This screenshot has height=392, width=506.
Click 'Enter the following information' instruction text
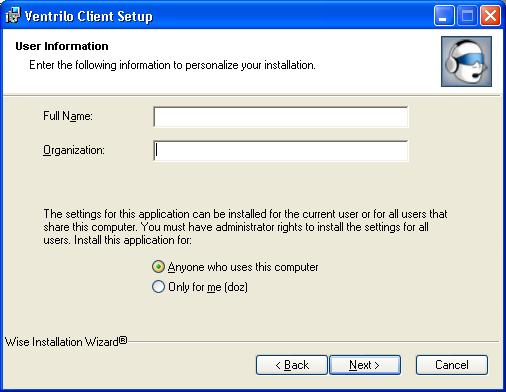[x=172, y=65]
